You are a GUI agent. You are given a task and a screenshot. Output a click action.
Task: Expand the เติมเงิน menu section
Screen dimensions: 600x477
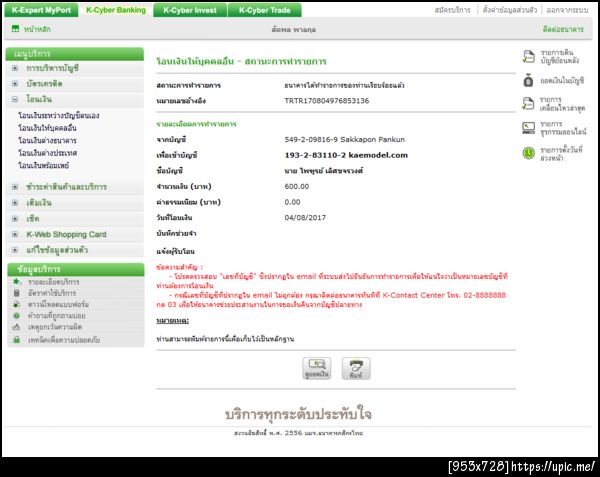(15, 203)
